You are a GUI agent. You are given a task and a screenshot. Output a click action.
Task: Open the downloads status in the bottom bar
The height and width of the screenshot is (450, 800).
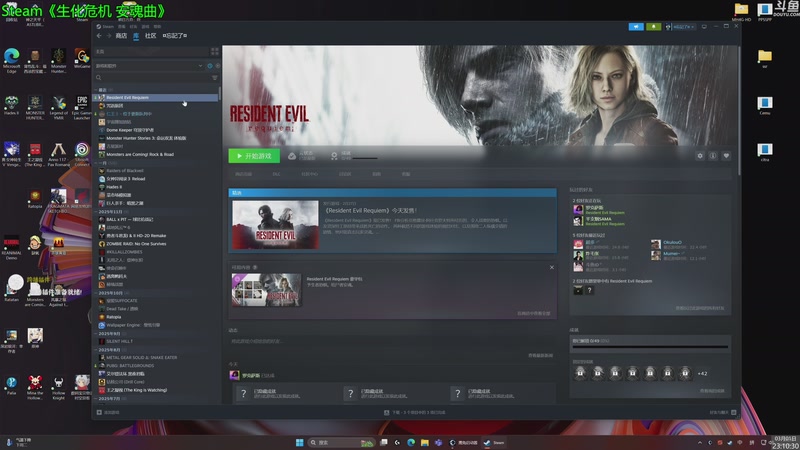(x=415, y=412)
